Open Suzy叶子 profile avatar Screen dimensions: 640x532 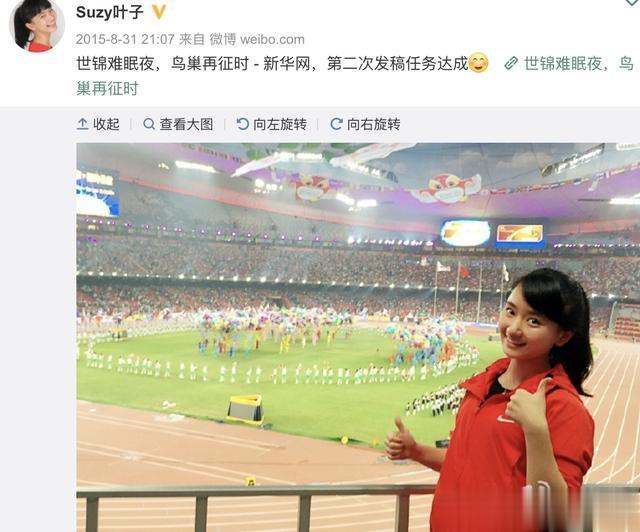pyautogui.click(x=37, y=24)
